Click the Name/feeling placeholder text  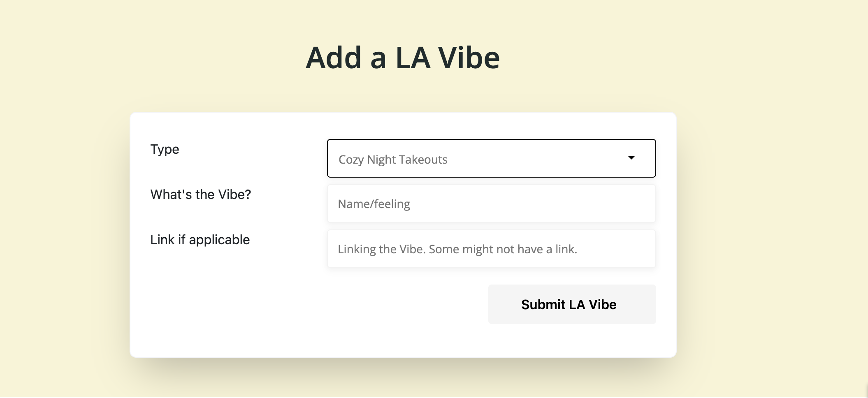374,204
